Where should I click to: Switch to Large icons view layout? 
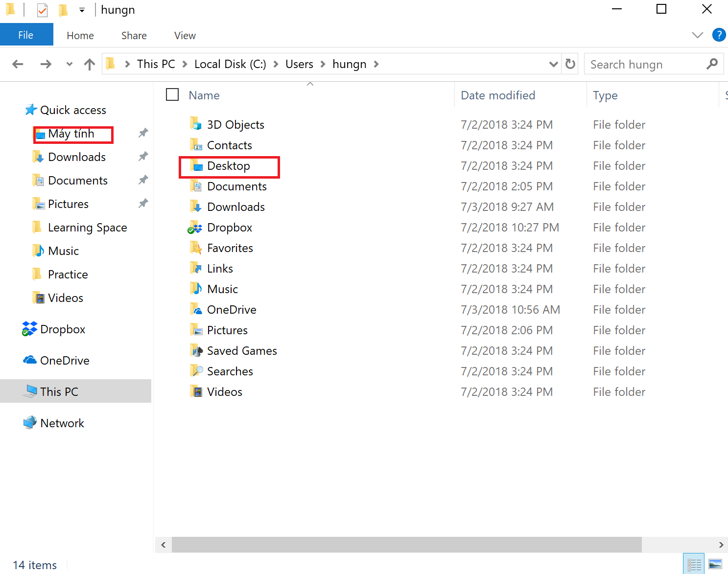715,564
